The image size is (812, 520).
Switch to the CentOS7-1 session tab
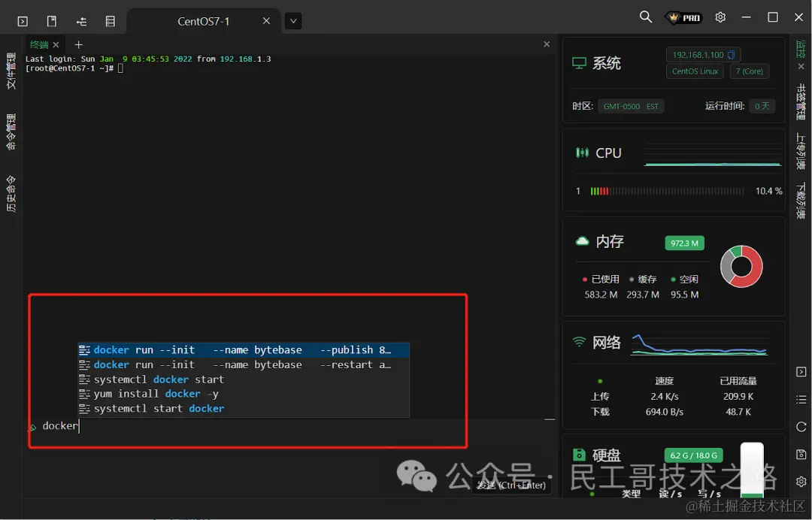pos(203,21)
